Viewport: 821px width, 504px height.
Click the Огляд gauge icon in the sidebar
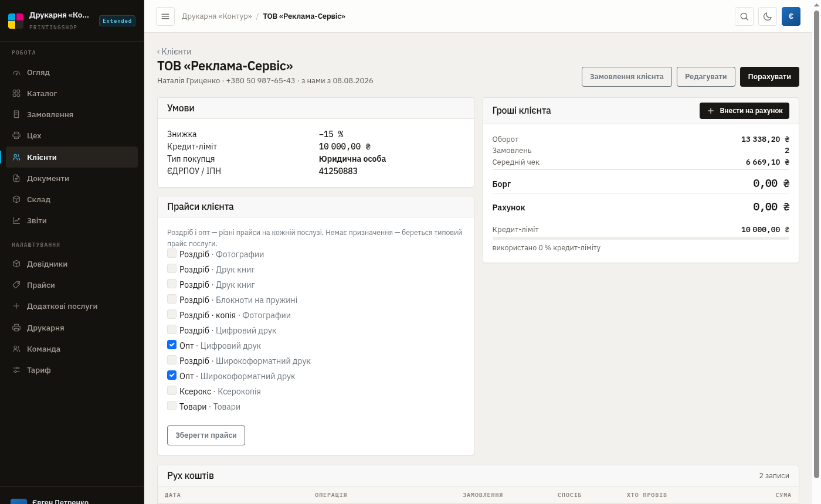[x=16, y=73]
